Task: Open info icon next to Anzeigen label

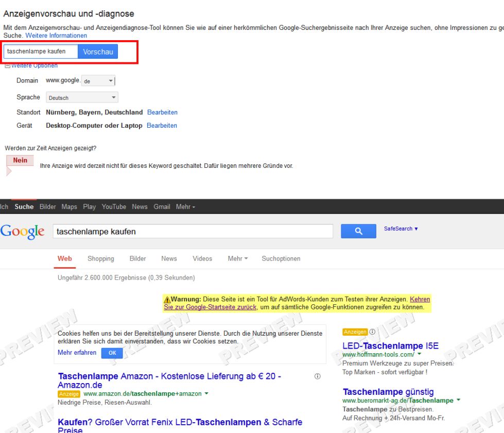Action: click(372, 332)
